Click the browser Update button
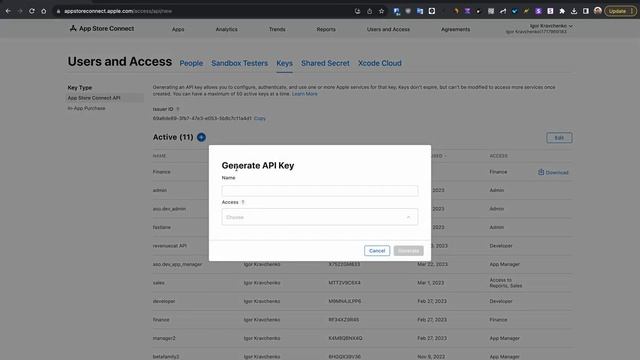 point(620,11)
